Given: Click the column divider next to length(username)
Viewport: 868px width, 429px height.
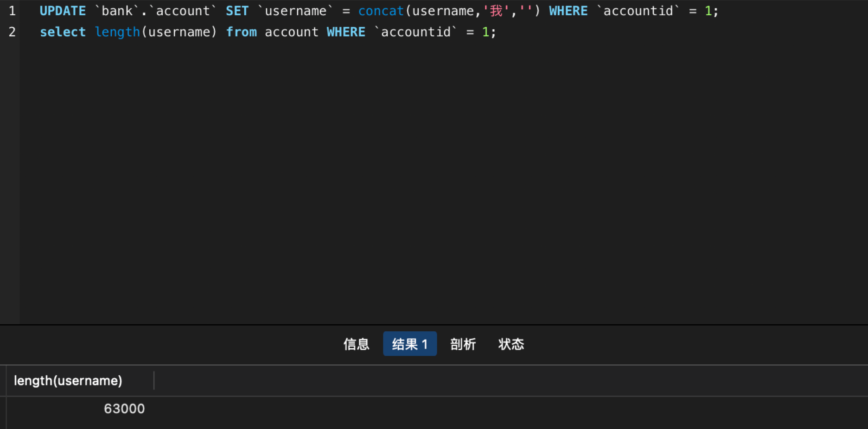Looking at the screenshot, I should click(154, 380).
